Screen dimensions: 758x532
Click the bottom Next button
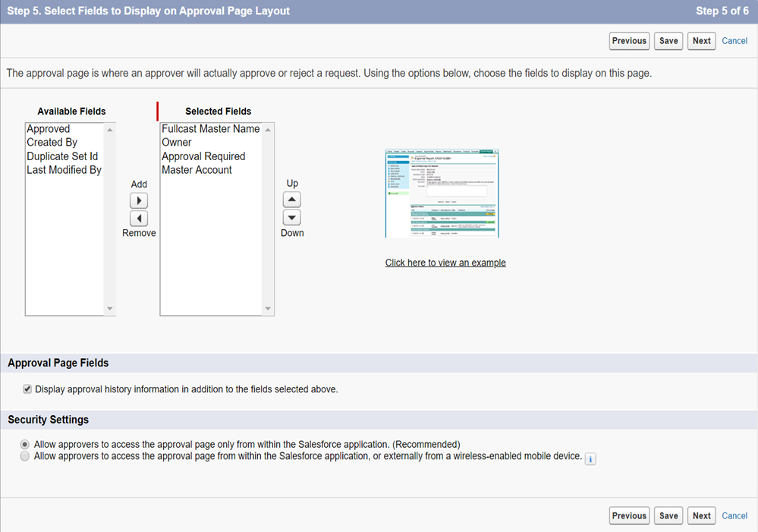pyautogui.click(x=701, y=515)
